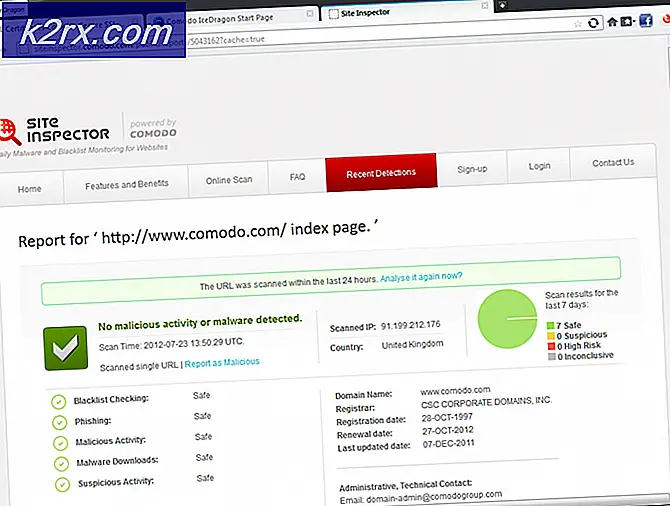The image size is (670, 506).
Task: Click renewal date '27-OCT-2012'
Action: tap(448, 430)
